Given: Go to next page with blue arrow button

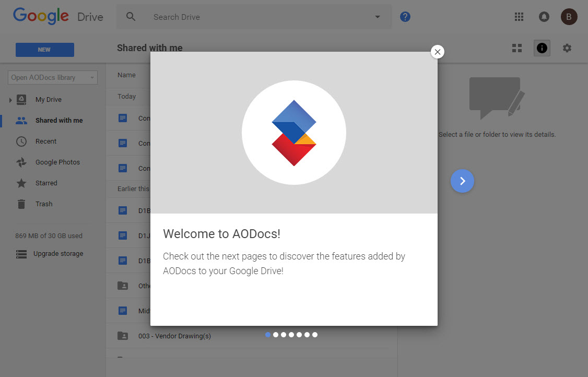Looking at the screenshot, I should [x=462, y=181].
